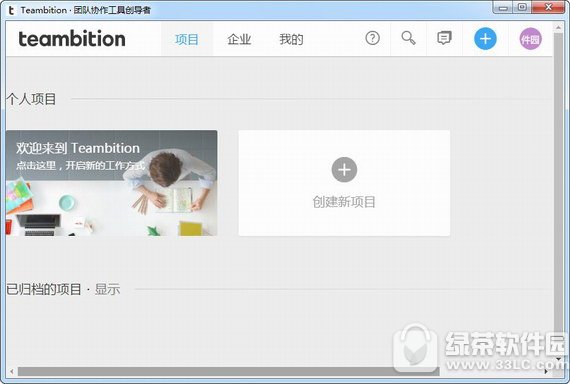Open search with the magnifier icon
Viewport: 570px width, 384px height.
click(408, 38)
